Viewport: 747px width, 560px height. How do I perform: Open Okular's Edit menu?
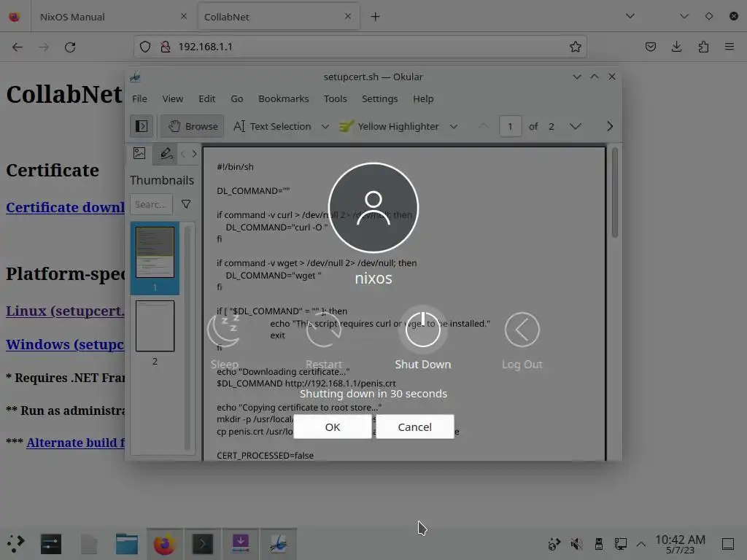pos(206,98)
